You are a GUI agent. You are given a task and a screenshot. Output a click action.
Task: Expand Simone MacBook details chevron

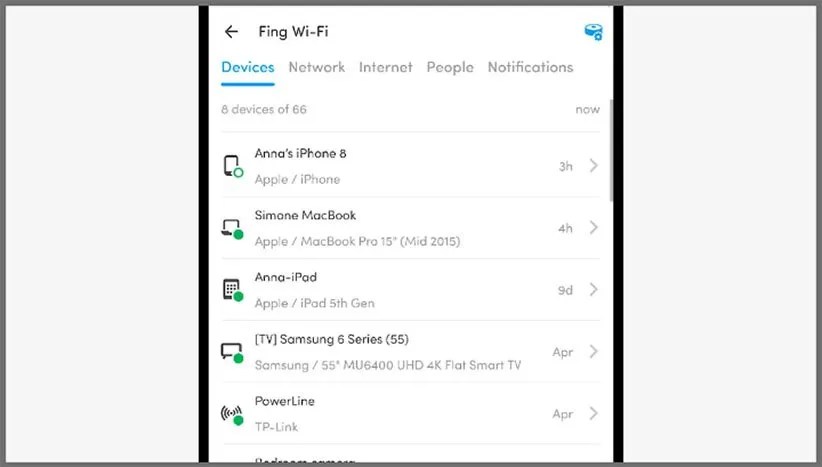[593, 228]
